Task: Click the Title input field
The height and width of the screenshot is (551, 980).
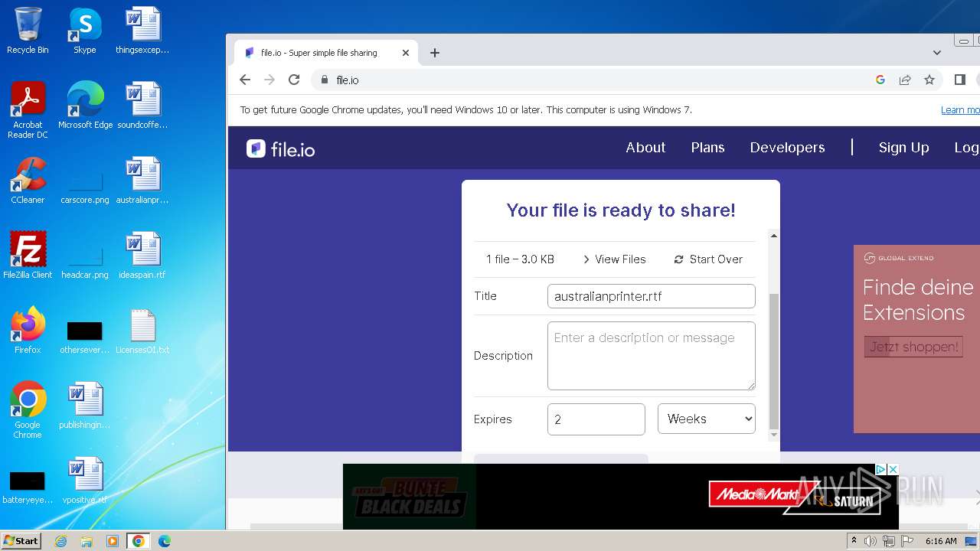Action: 652,296
